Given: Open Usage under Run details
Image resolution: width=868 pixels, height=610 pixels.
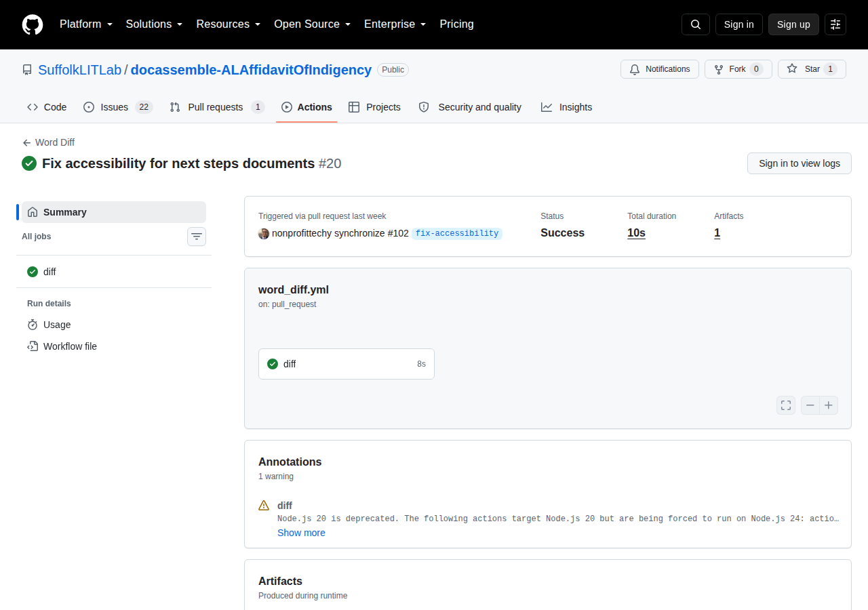Looking at the screenshot, I should (x=114, y=325).
